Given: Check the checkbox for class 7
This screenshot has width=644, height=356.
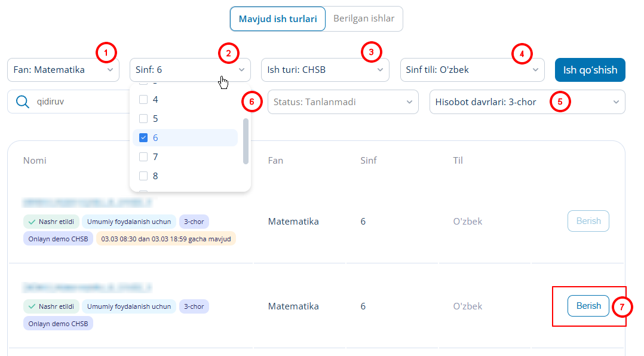Looking at the screenshot, I should pos(143,157).
